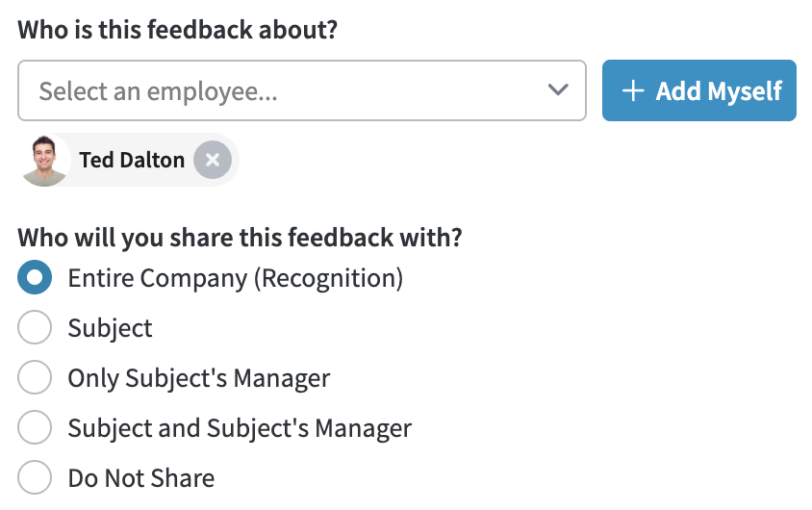Click the 'Who is this feedback about?' heading
The height and width of the screenshot is (510, 812).
(x=178, y=30)
